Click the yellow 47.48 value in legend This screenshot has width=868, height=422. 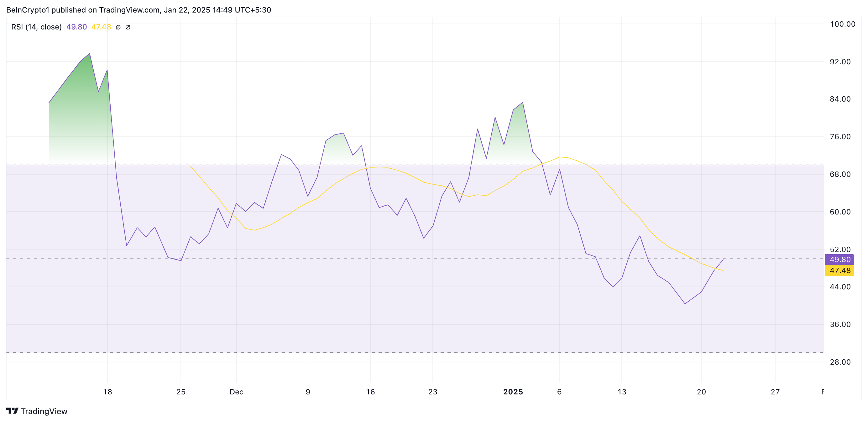(101, 27)
